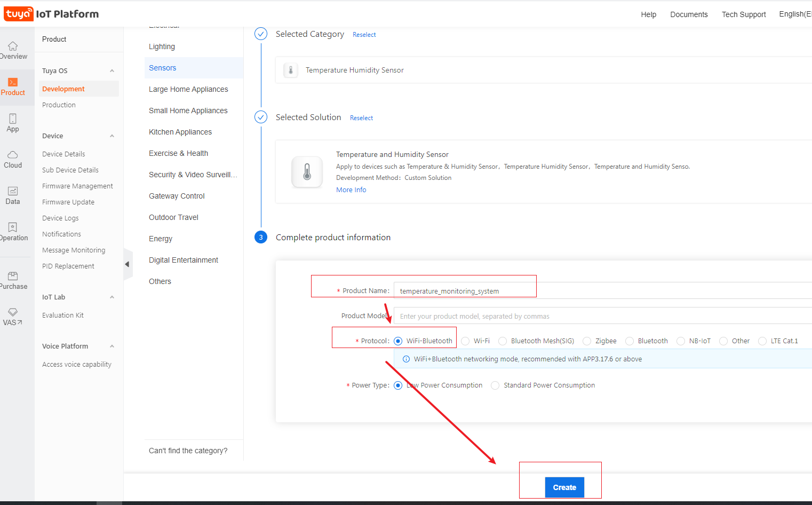Open the Sensors category
Image resolution: width=812 pixels, height=505 pixels.
tap(194, 68)
